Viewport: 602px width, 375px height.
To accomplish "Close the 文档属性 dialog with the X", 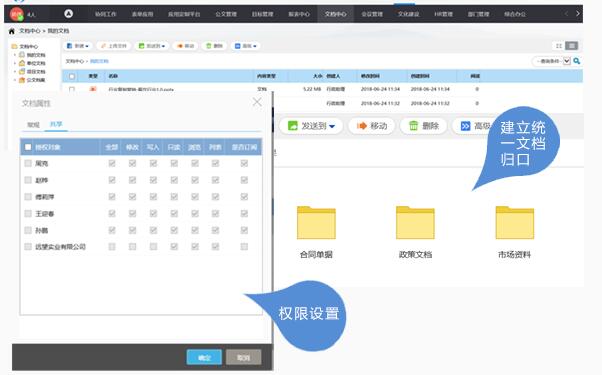I will coord(257,102).
